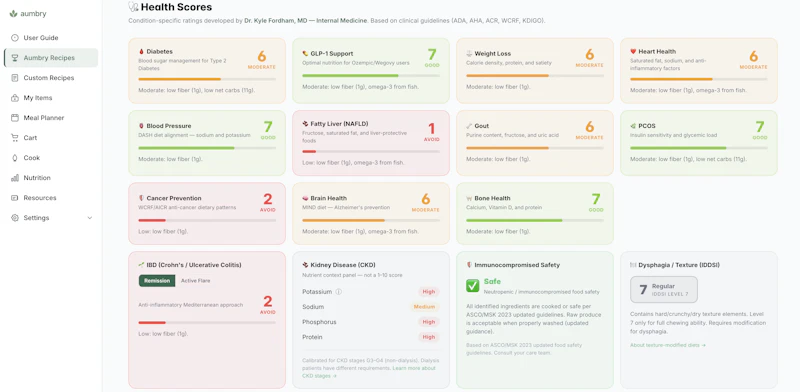Viewport: 800px width, 392px height.
Task: Click the Immunocompromised Safety shield icon
Action: click(x=469, y=265)
